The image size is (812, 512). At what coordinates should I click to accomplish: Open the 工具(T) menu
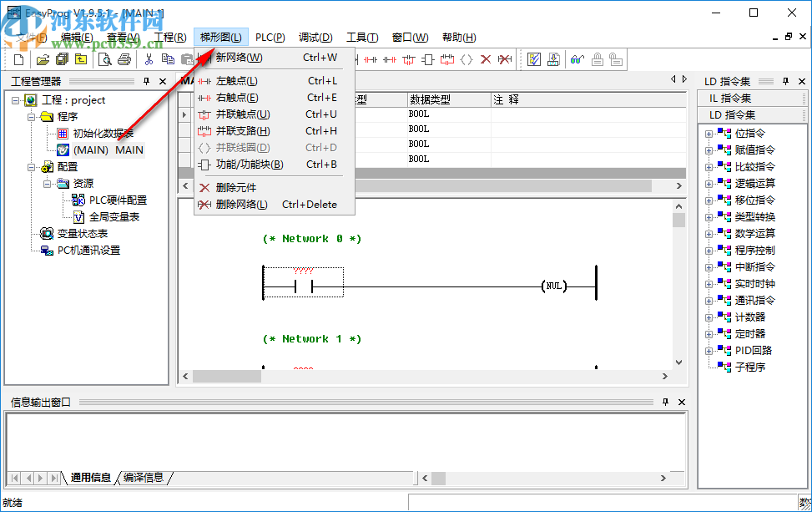(x=362, y=38)
